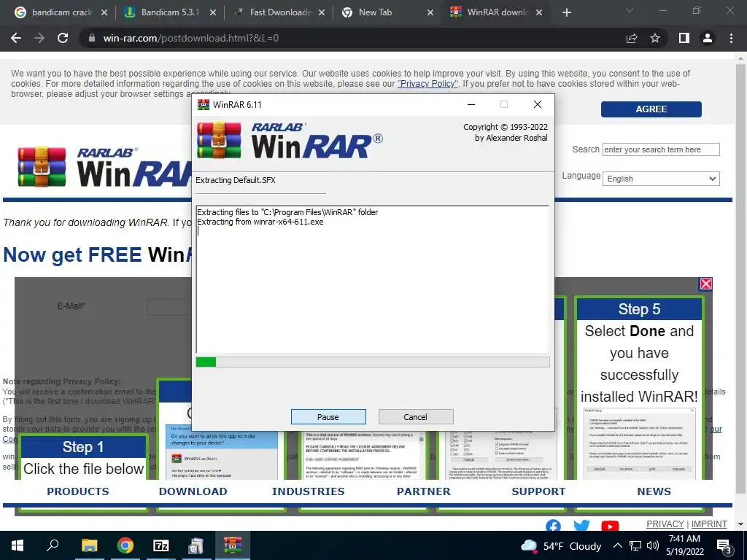Click the address bar URL
Viewport: 747px width, 560px height.
[191, 38]
